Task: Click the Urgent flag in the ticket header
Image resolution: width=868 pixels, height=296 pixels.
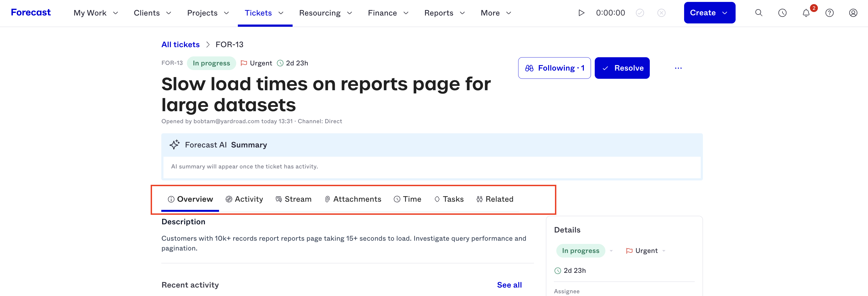Action: point(256,63)
